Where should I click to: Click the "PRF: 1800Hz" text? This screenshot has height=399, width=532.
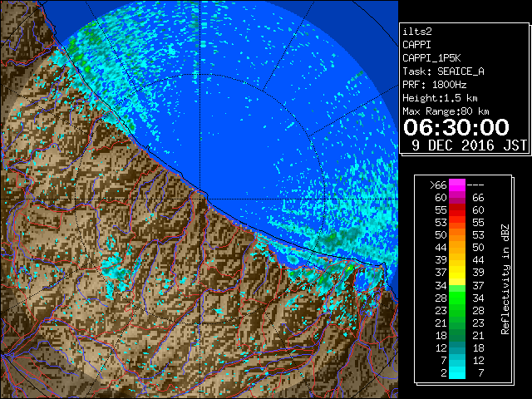434,85
